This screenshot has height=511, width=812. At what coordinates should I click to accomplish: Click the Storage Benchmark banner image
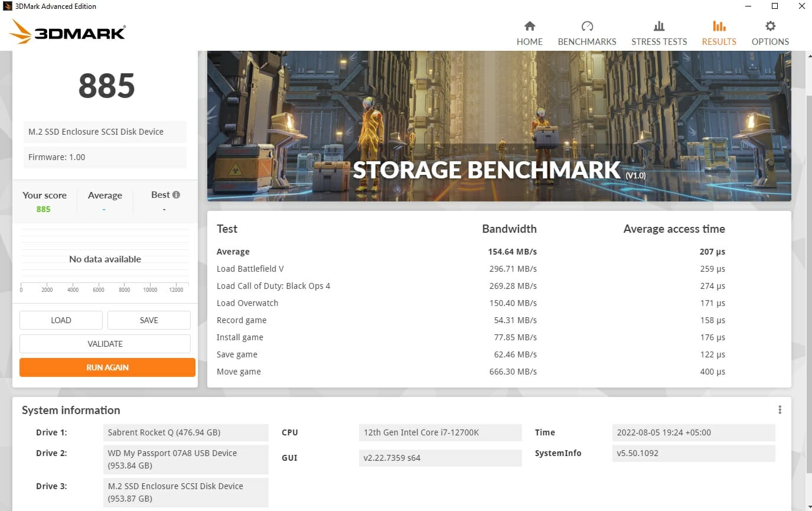[499, 126]
